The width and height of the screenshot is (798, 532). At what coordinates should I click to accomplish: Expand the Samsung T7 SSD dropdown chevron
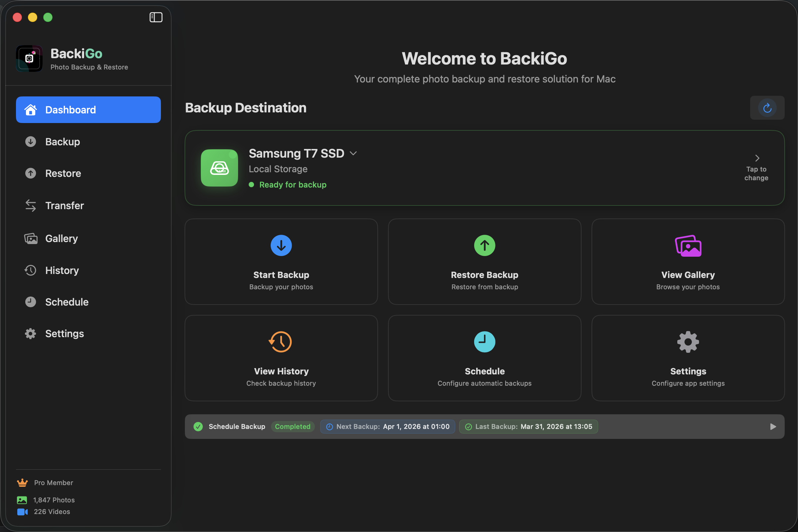353,153
